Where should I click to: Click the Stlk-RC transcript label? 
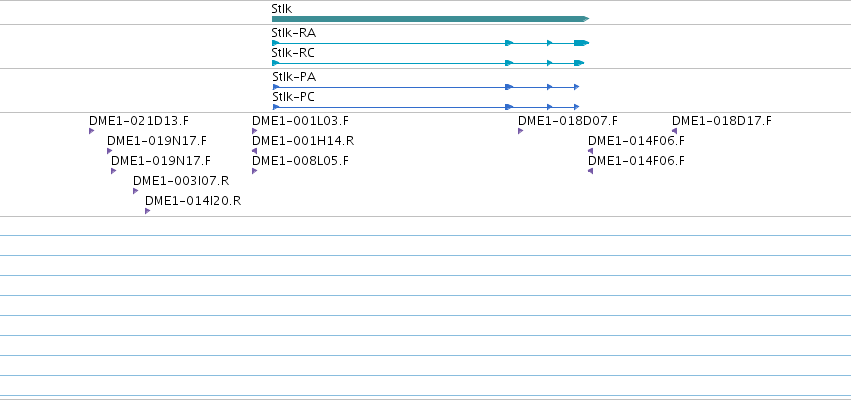[293, 53]
